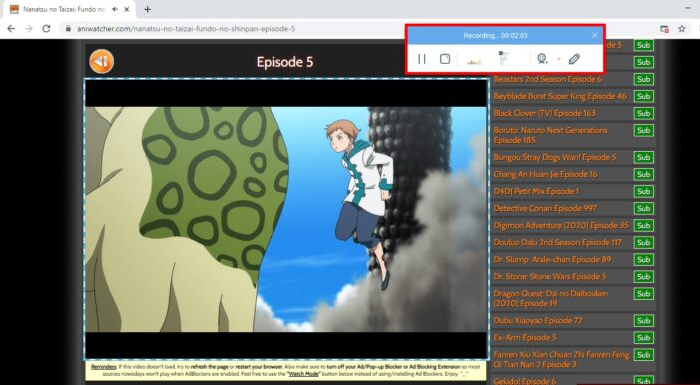Expand the webcam options dropdown arrow
The image size is (700, 385).
558,59
